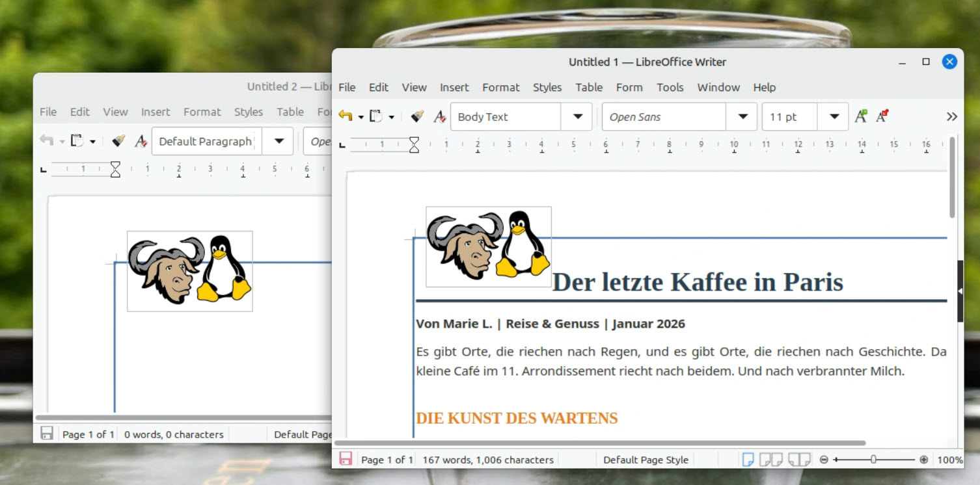Open the Format menu in Untitled 1
Viewport: 980px width, 485px height.
point(500,87)
